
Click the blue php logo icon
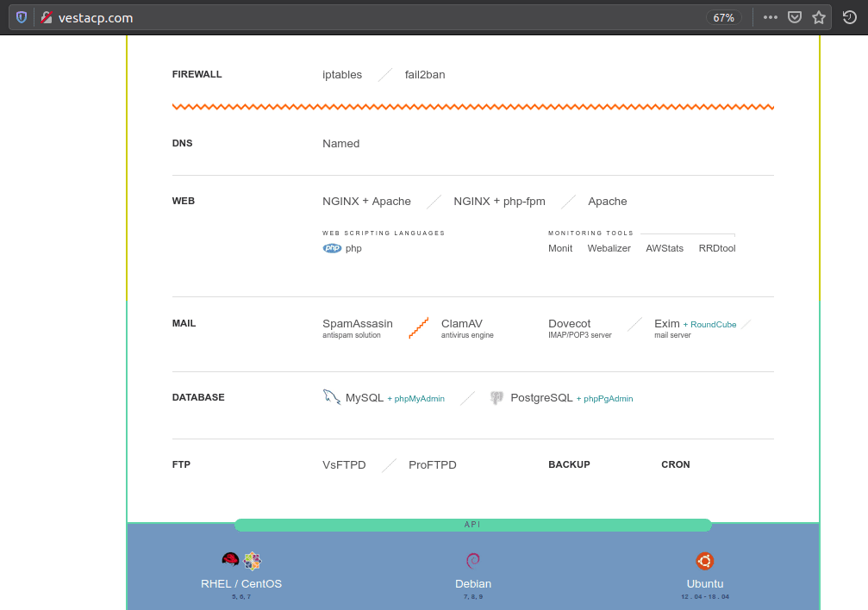pos(332,248)
